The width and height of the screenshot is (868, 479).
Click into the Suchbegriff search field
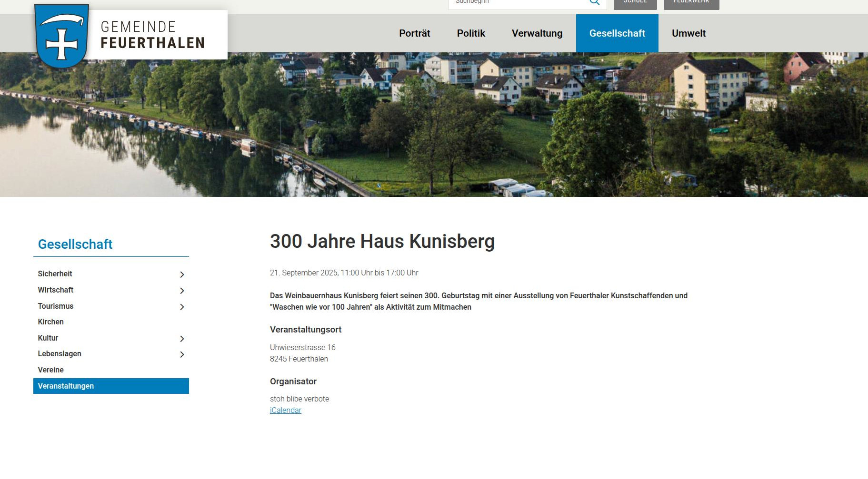click(517, 3)
